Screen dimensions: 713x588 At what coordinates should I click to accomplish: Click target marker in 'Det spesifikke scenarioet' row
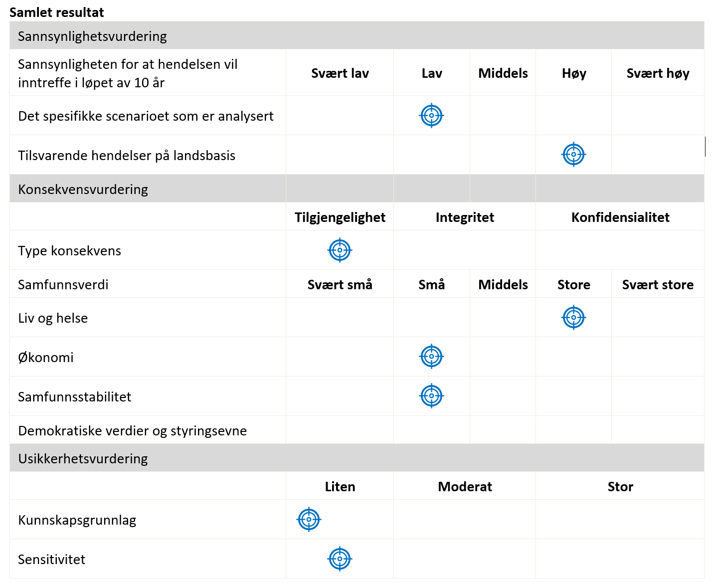[x=431, y=116]
